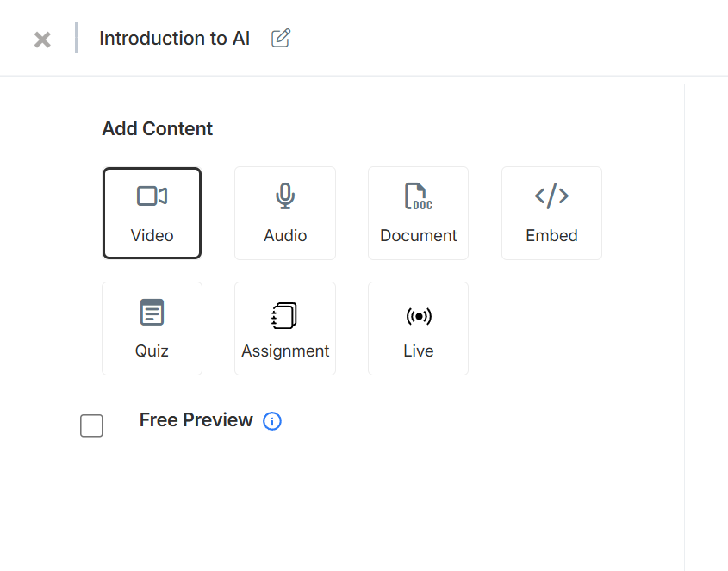Click the microphone icon for Audio
Viewport: 728px width, 571px height.
click(x=285, y=196)
